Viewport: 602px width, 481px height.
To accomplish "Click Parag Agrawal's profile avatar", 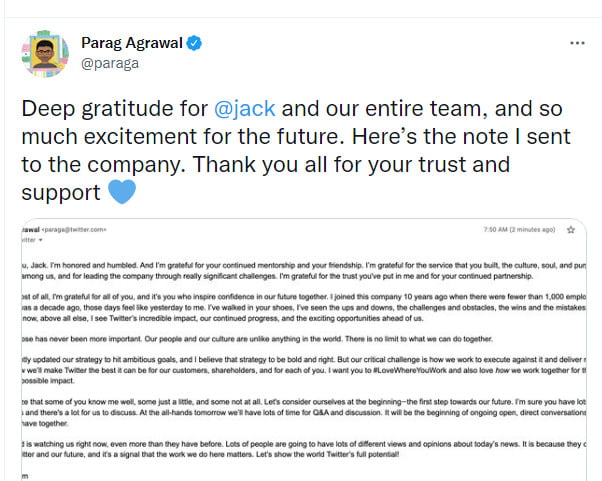I will [36, 55].
